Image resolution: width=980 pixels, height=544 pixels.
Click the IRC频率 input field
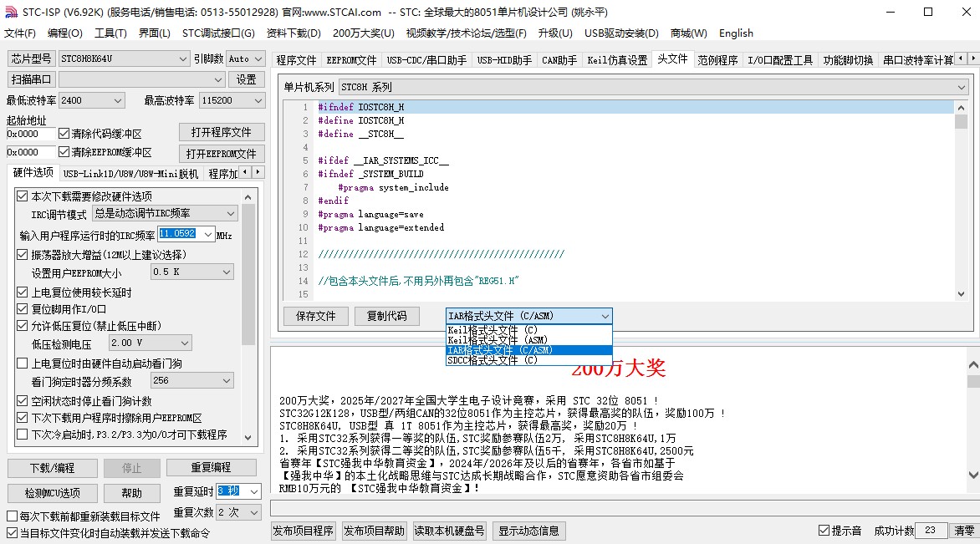177,235
